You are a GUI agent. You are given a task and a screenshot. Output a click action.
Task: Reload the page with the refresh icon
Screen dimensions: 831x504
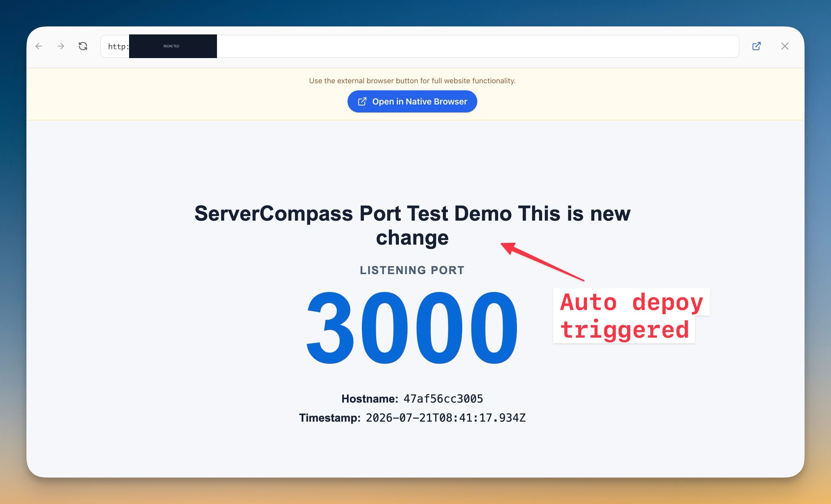(x=83, y=46)
